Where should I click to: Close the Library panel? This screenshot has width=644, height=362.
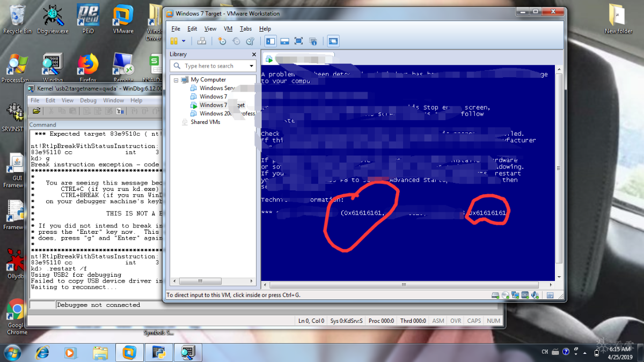tap(254, 54)
